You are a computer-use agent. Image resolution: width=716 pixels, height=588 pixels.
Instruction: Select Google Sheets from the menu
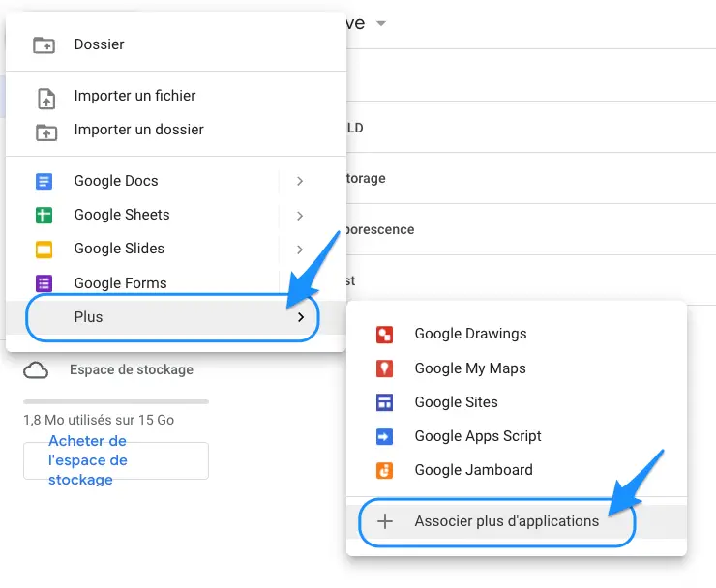(x=176, y=215)
